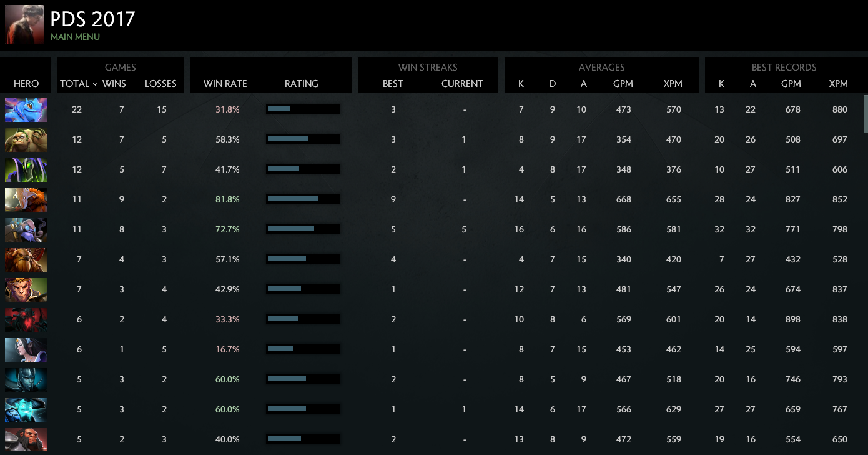Sort by LOSSES column header
Screen dimensions: 868x455
160,84
